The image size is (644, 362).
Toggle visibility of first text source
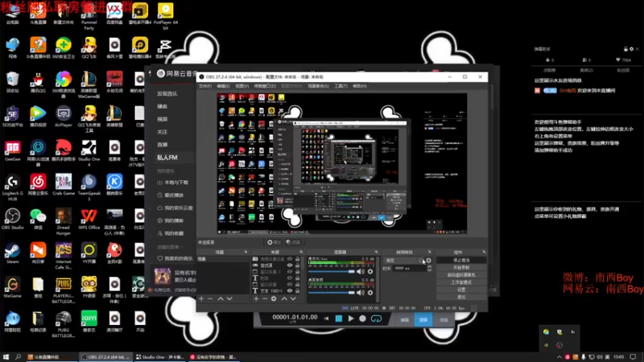click(x=290, y=278)
